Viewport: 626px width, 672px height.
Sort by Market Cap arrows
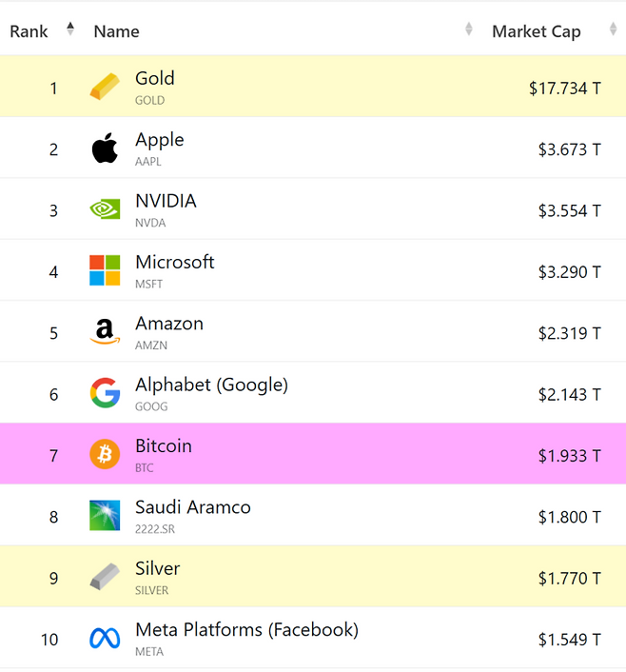pyautogui.click(x=613, y=30)
